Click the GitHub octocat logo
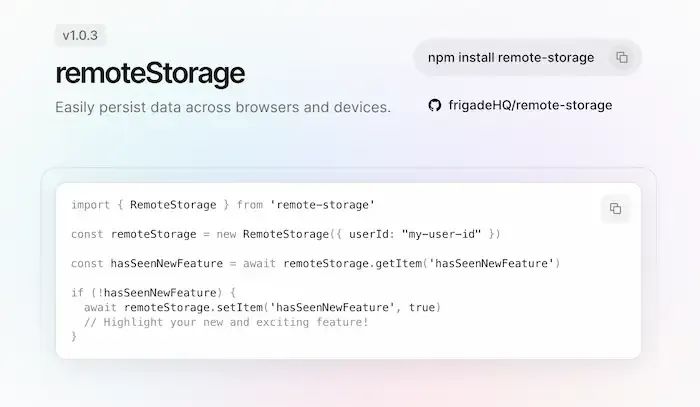 click(434, 105)
